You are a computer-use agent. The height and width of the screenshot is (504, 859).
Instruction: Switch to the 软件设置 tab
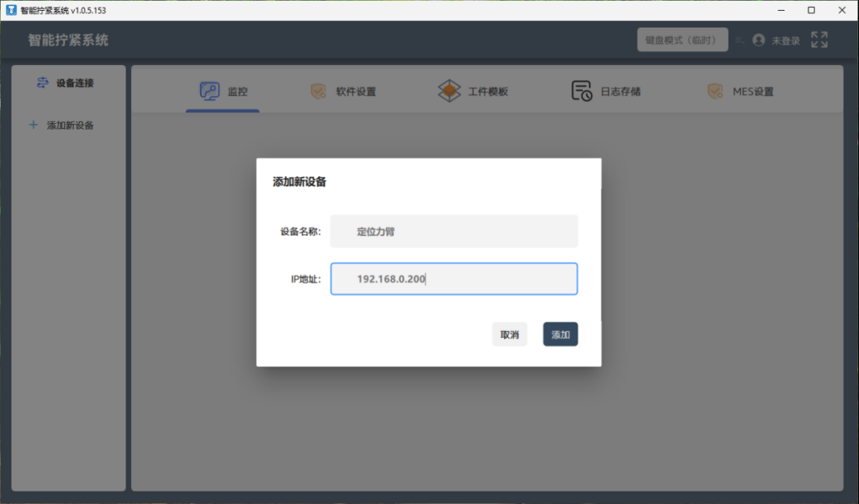[x=343, y=91]
